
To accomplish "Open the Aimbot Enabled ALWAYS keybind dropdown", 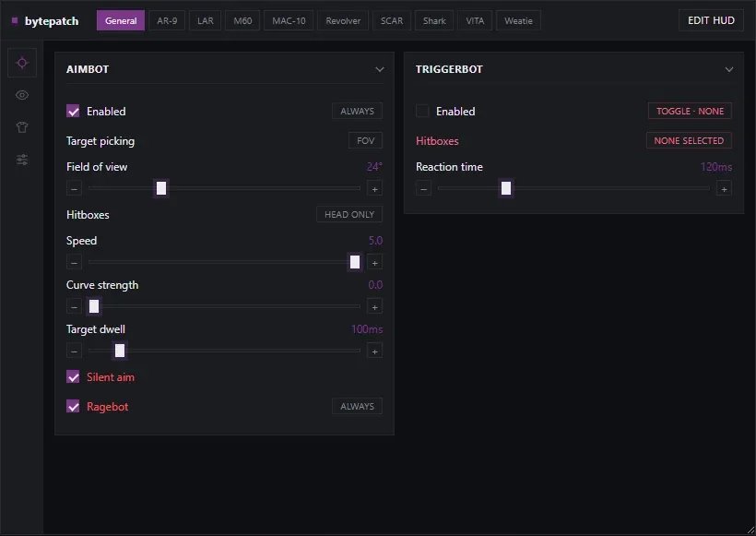I will tap(358, 111).
